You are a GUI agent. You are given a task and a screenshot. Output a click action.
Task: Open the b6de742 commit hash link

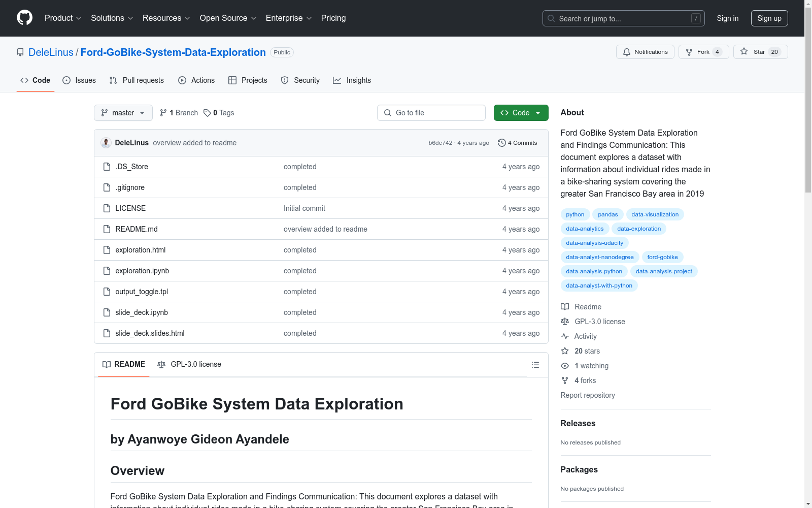click(441, 143)
